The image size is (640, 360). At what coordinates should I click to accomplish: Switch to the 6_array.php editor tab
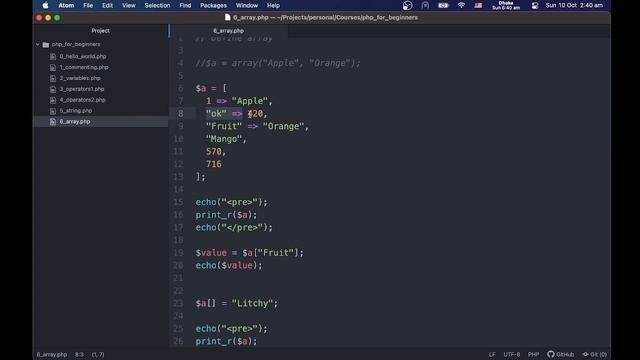[228, 31]
